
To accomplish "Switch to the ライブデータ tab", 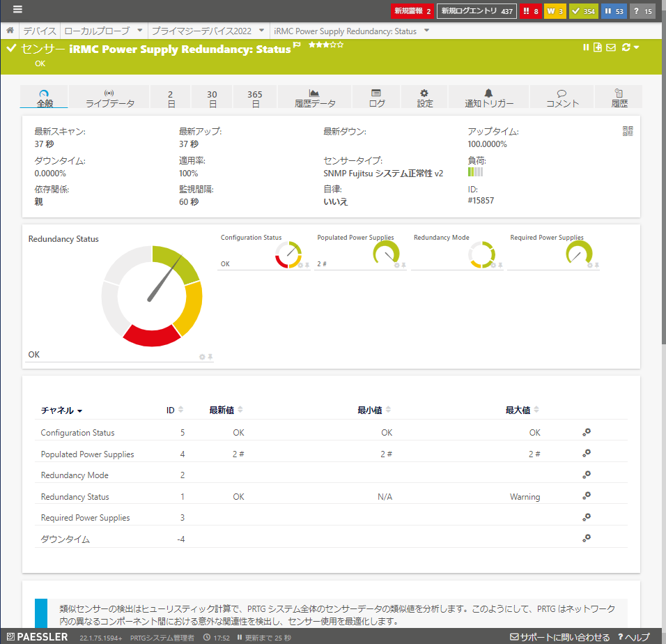I will [109, 98].
